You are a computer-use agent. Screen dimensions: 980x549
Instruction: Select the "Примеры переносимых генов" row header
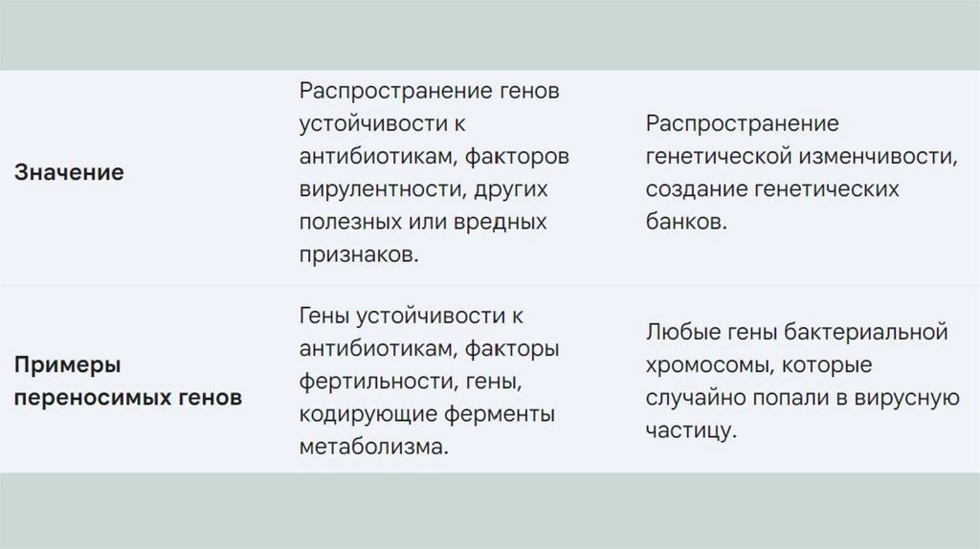point(126,382)
